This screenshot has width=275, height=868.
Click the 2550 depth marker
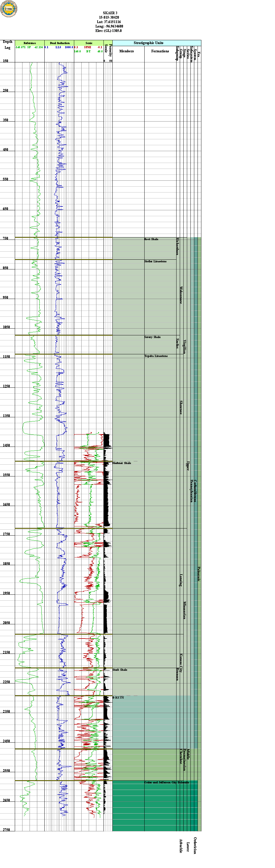(7, 771)
